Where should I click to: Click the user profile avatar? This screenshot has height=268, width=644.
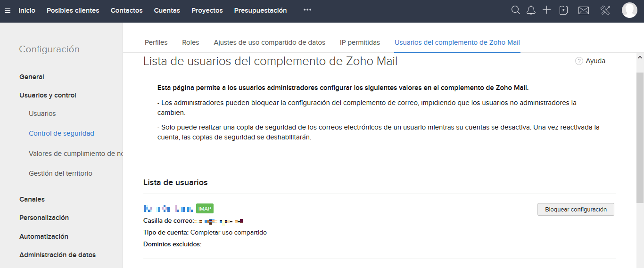point(629,10)
